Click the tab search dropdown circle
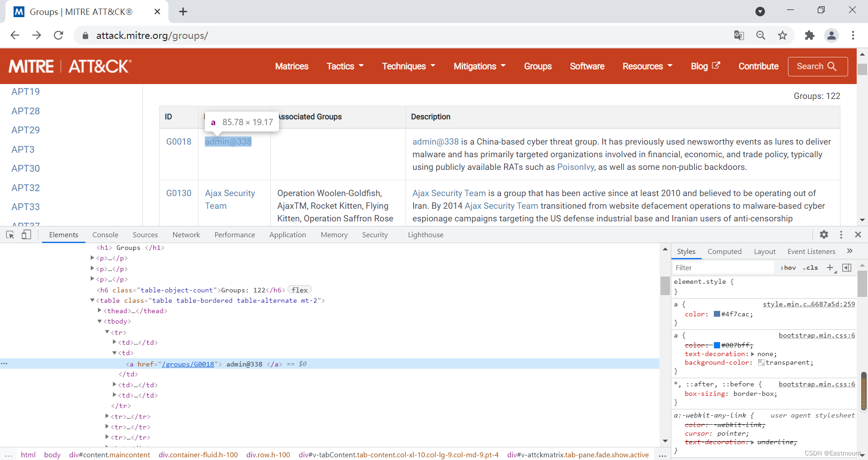This screenshot has height=460, width=868. [x=760, y=12]
